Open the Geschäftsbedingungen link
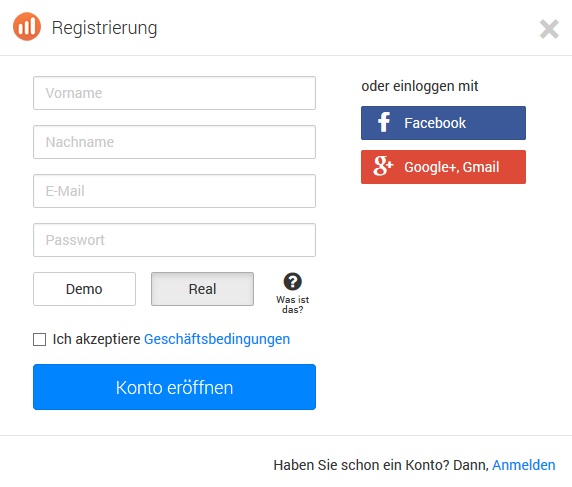The width and height of the screenshot is (572, 487). [x=217, y=339]
